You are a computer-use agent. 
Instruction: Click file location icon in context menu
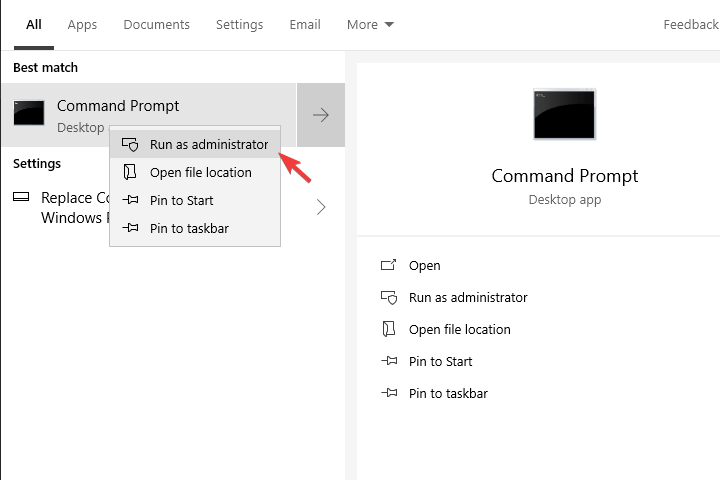130,172
